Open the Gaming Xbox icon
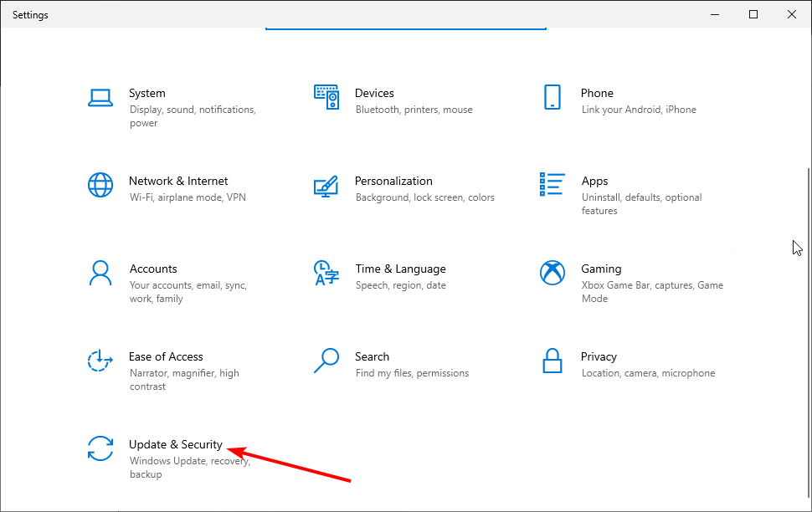The height and width of the screenshot is (512, 812). 552,273
